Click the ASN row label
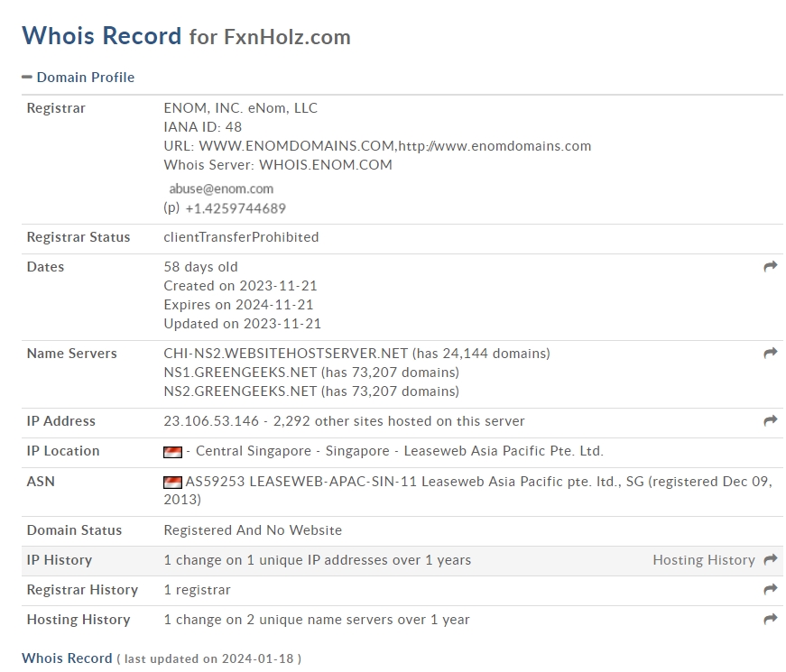This screenshot has height=672, width=786. click(x=41, y=482)
